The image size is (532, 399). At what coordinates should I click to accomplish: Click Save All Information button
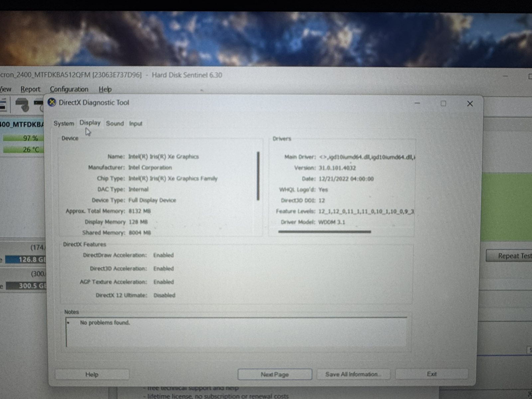(x=353, y=374)
